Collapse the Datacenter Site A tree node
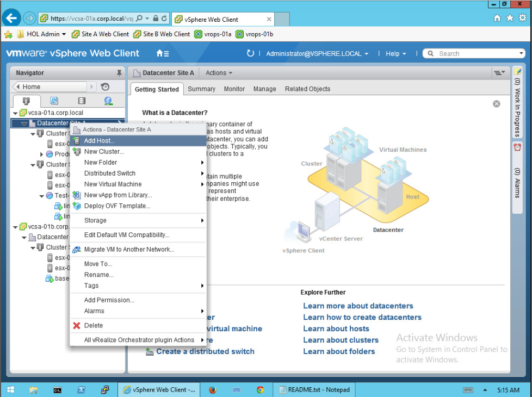This screenshot has height=397, width=532. pyautogui.click(x=24, y=123)
